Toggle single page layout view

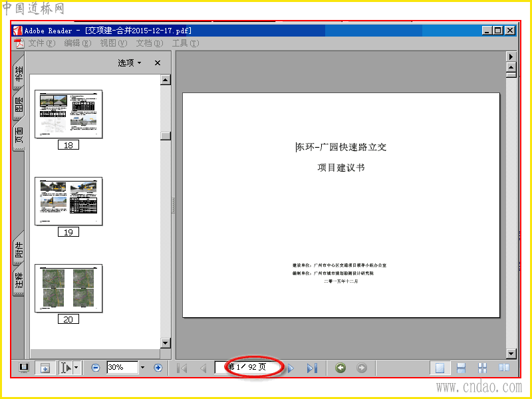pos(440,368)
